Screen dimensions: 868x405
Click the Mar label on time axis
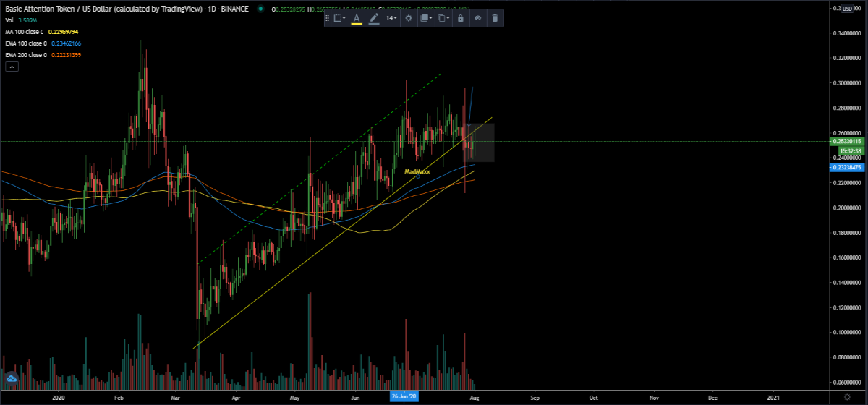pyautogui.click(x=176, y=397)
